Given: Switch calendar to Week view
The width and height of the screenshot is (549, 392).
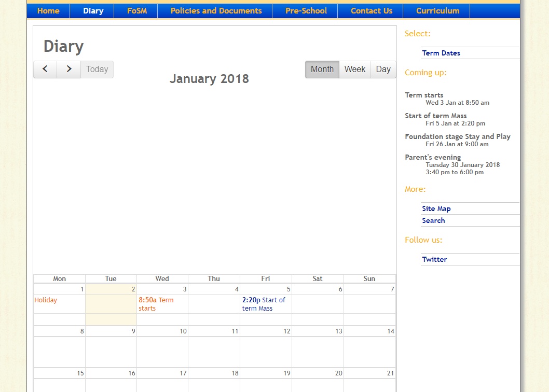Looking at the screenshot, I should tap(355, 69).
